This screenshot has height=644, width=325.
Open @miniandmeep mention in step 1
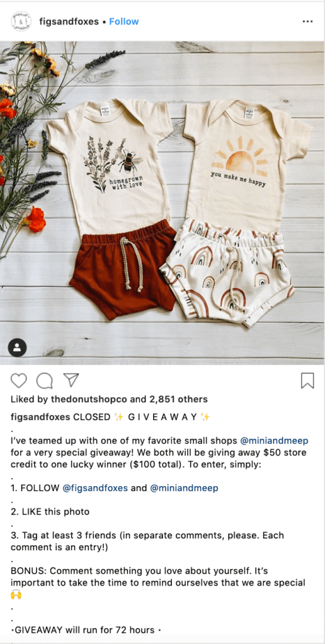pos(184,488)
